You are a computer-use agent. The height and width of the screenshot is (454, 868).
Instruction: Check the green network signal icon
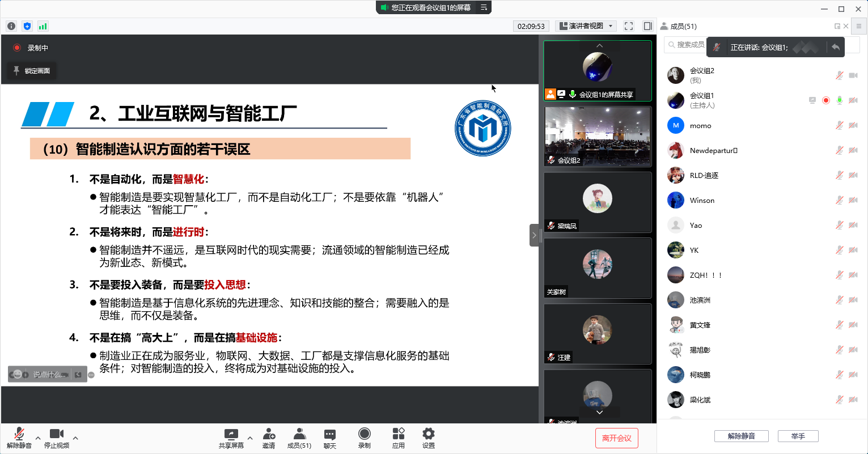tap(43, 26)
